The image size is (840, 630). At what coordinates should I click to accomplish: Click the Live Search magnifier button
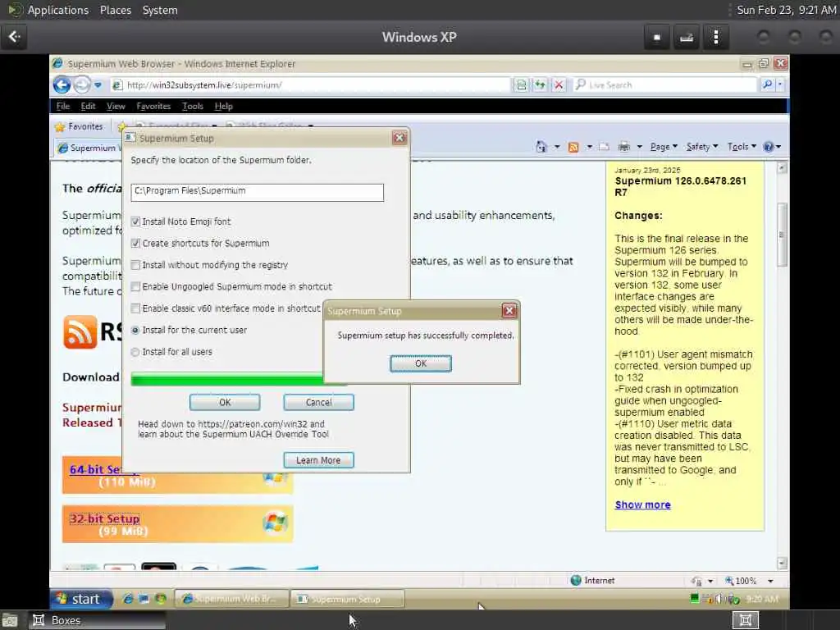(x=767, y=84)
